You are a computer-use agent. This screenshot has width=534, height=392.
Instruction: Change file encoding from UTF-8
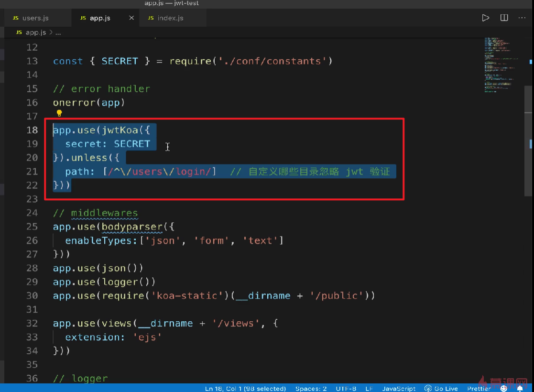click(x=346, y=388)
